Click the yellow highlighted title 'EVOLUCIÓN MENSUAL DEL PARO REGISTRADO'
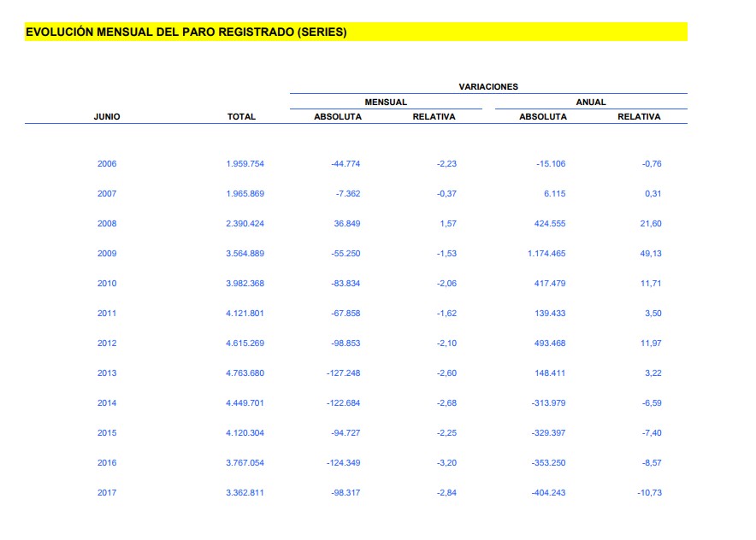The height and width of the screenshot is (540, 756). click(x=186, y=32)
